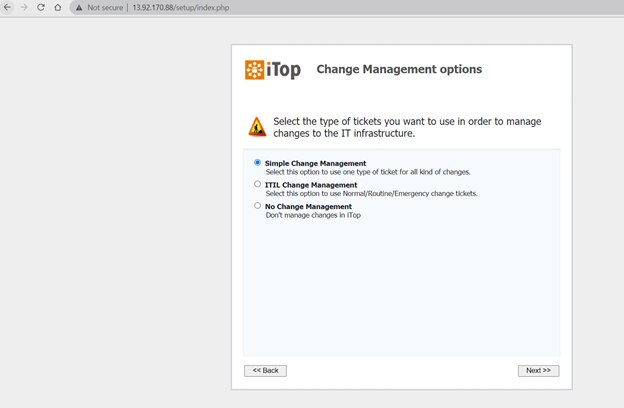Image resolution: width=624 pixels, height=408 pixels.
Task: Click the iTop logo
Action: tap(272, 70)
